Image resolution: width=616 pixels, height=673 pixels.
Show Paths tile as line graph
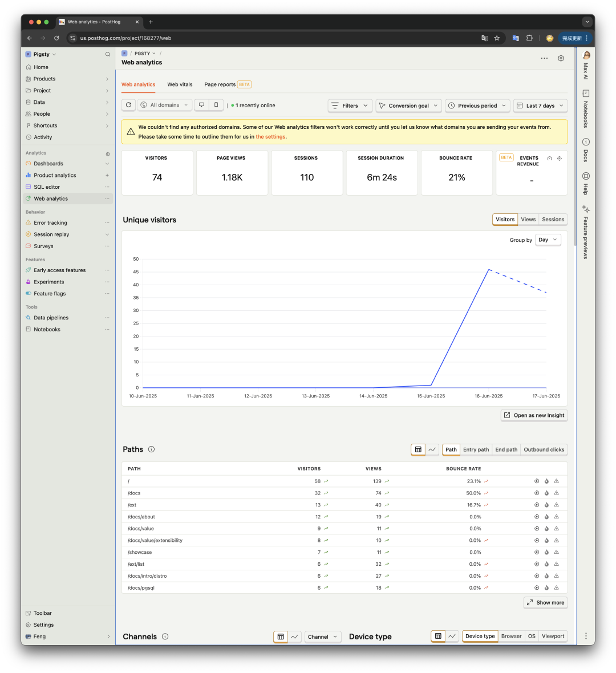(x=432, y=449)
